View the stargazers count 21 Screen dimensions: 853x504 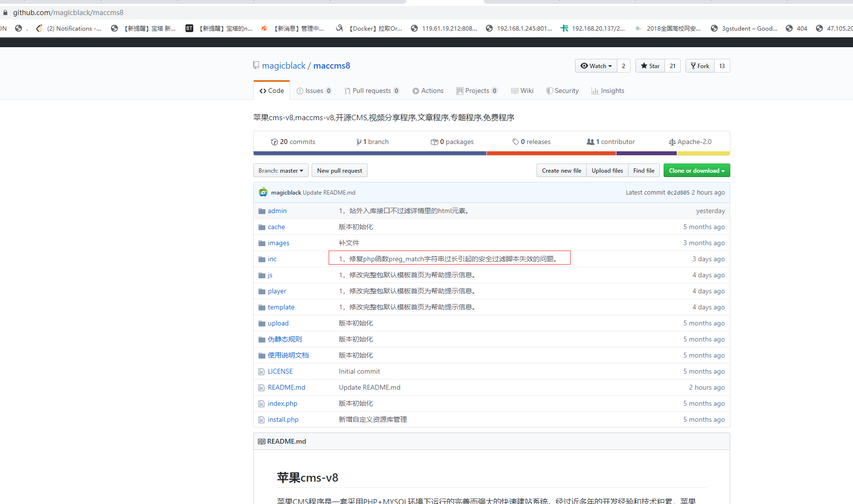672,66
